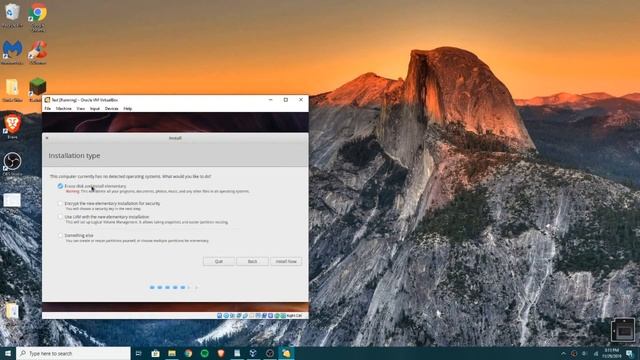The width and height of the screenshot is (640, 360).
Task: Select the 'Something else' option
Action: coord(60,236)
